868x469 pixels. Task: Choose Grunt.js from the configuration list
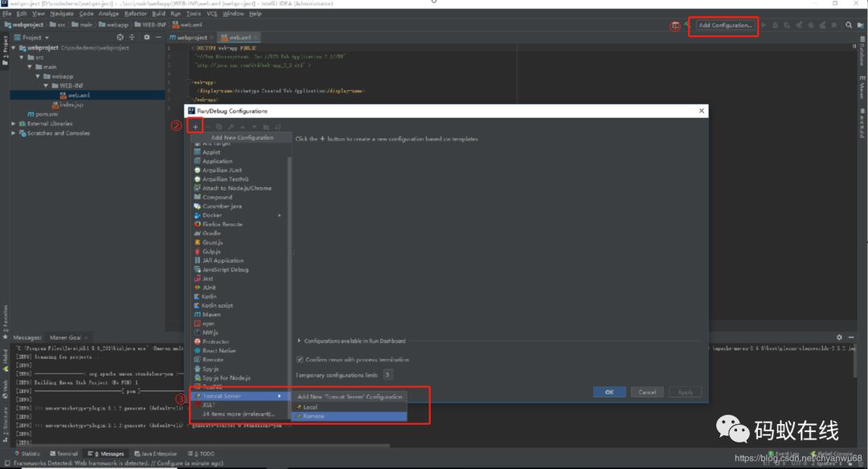click(x=212, y=243)
